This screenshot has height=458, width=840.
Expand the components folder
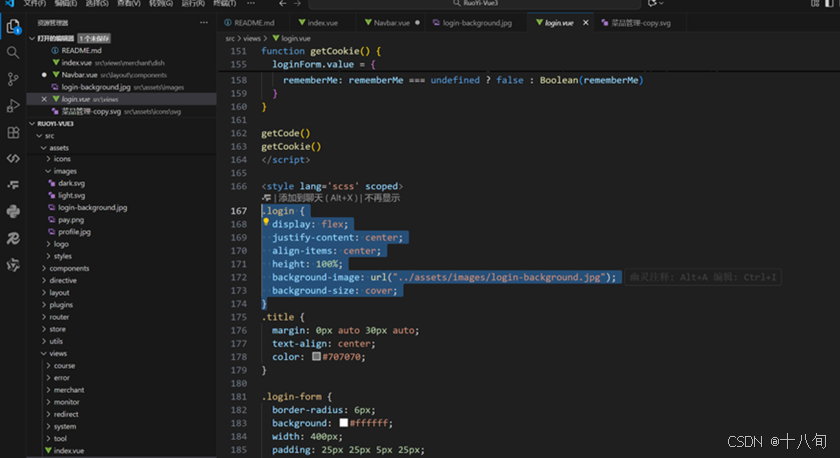point(43,268)
